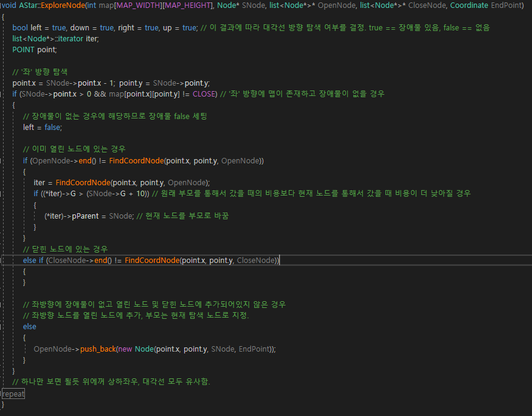Click 'CloseNode' parameter in the function signature

click(427, 5)
